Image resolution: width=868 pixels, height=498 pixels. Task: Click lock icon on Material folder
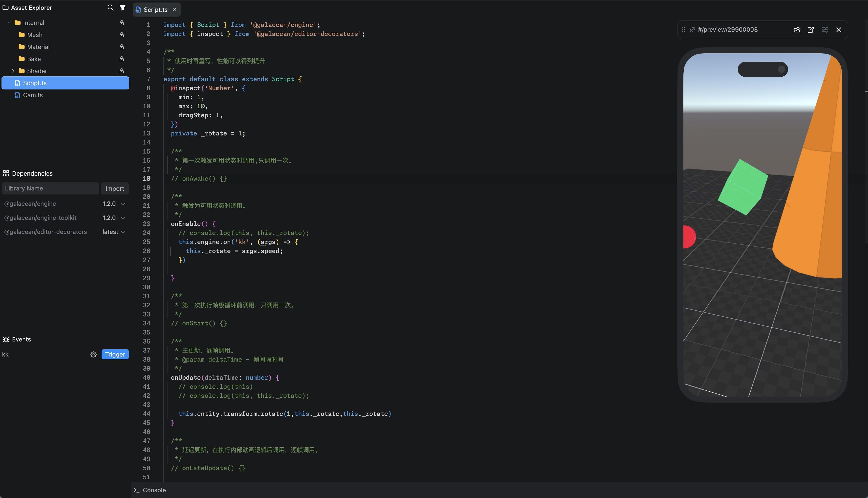pos(121,47)
